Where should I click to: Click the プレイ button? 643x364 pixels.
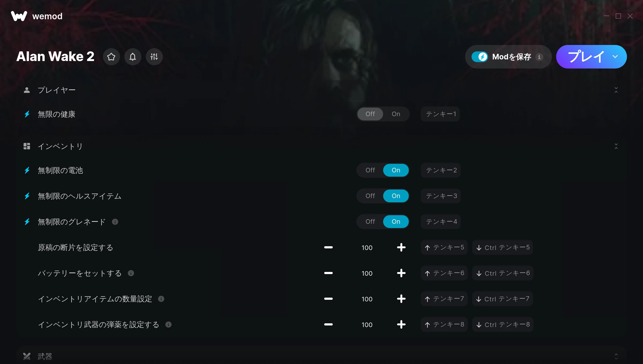586,57
